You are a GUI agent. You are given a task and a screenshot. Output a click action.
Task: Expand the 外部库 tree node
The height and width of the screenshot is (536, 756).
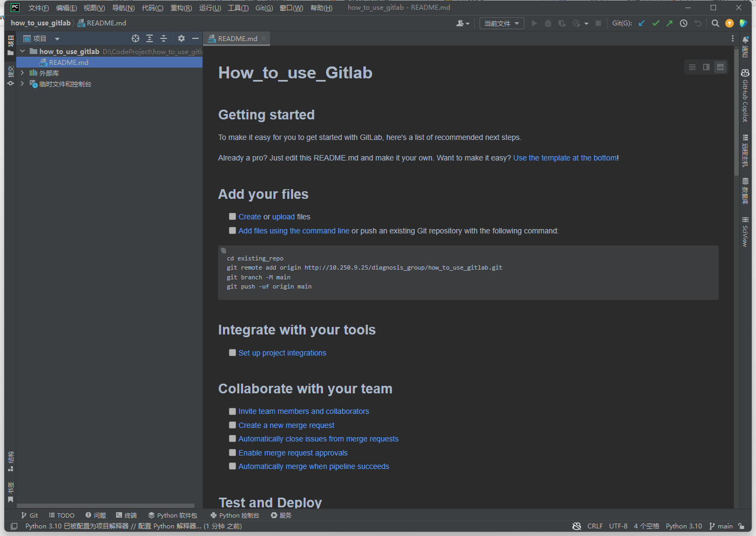22,73
